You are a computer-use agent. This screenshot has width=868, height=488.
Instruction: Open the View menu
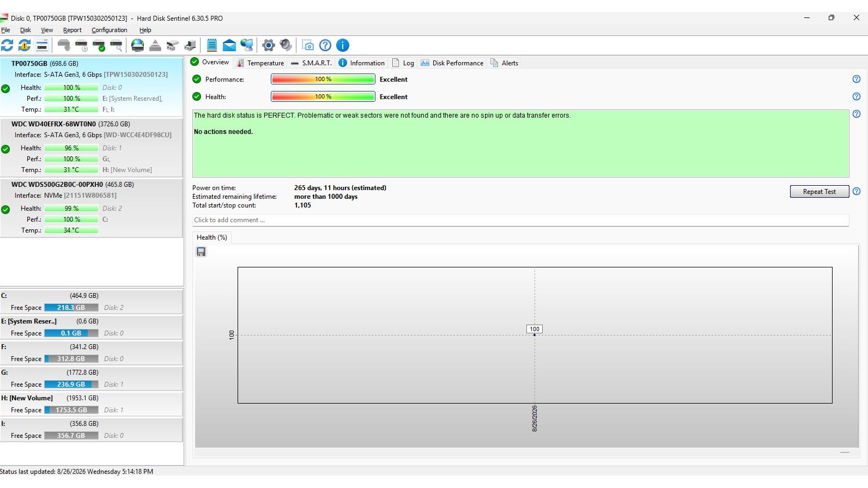(x=47, y=30)
